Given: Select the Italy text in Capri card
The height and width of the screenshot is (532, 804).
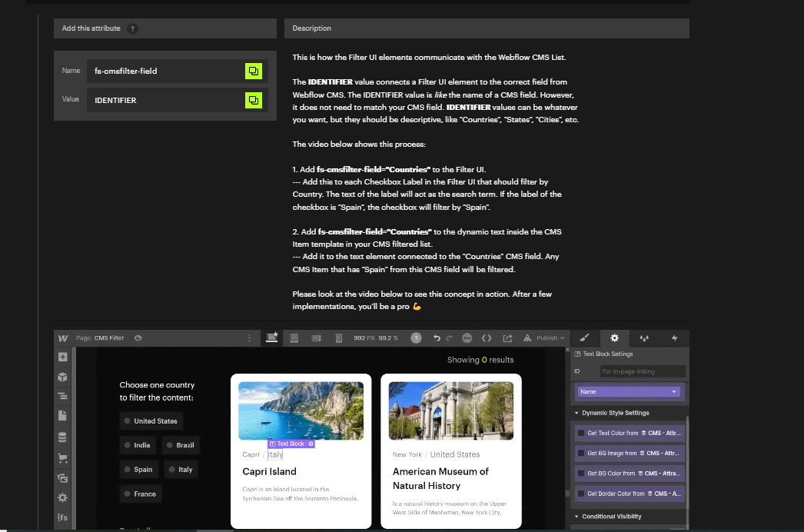Looking at the screenshot, I should [275, 454].
